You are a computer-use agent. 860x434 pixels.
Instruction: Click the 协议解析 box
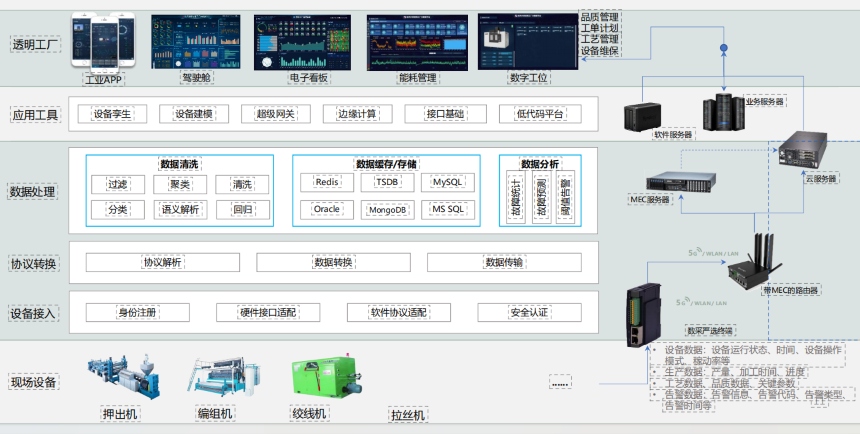(162, 262)
